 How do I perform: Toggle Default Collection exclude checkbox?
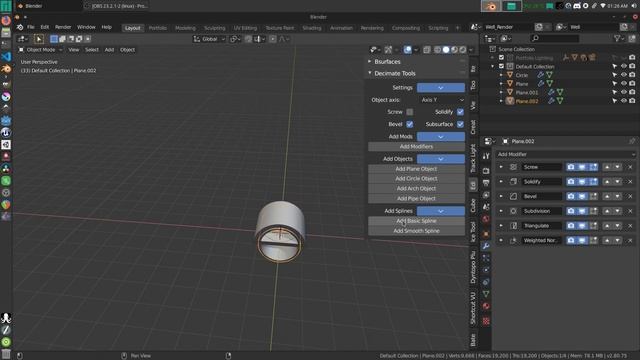pos(501,66)
